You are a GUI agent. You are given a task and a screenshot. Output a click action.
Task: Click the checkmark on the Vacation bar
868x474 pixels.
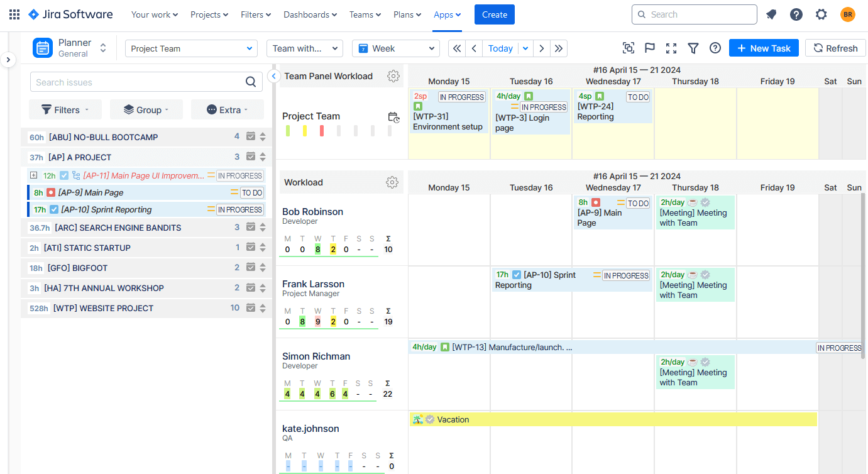tap(430, 419)
